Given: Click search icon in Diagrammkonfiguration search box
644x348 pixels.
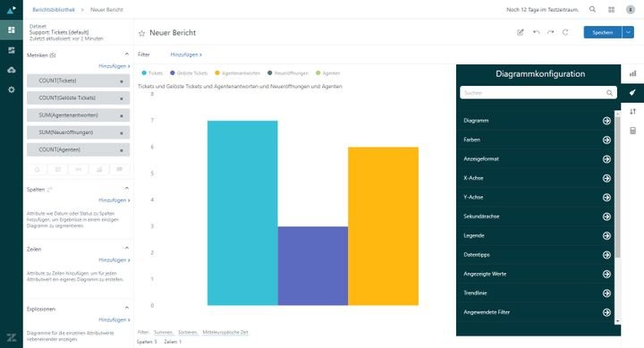Looking at the screenshot, I should 609,93.
